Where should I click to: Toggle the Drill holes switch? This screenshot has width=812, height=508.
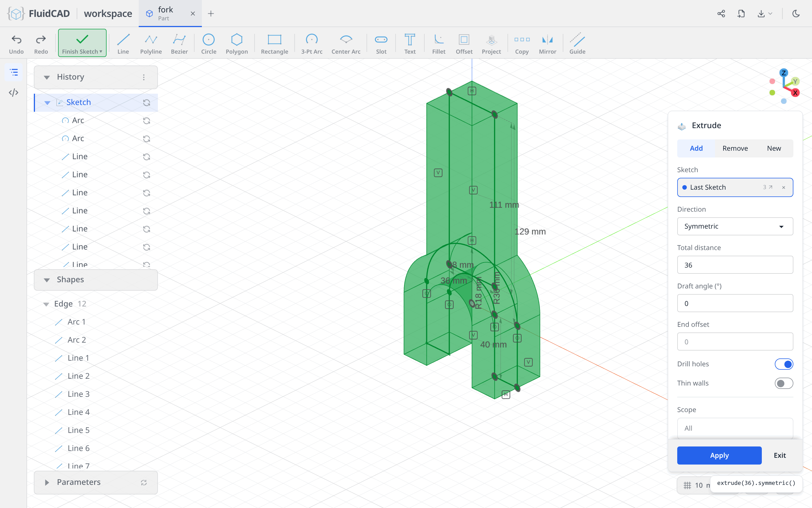click(784, 364)
